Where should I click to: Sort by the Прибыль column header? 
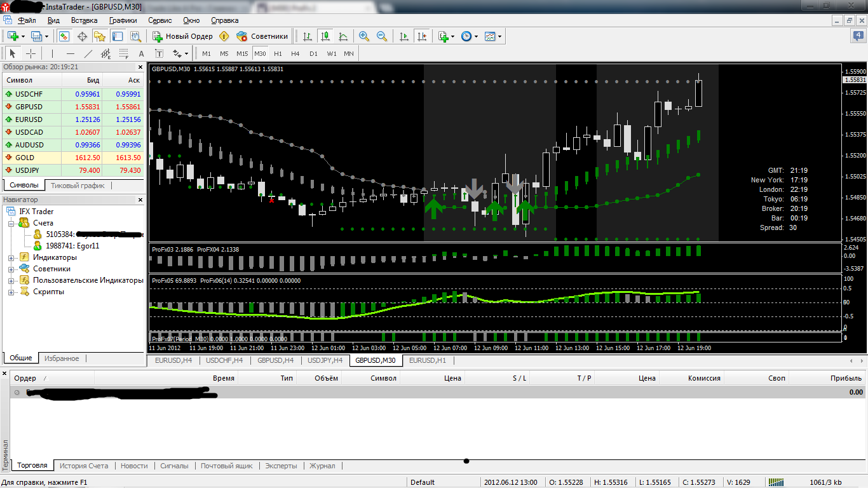pyautogui.click(x=827, y=378)
